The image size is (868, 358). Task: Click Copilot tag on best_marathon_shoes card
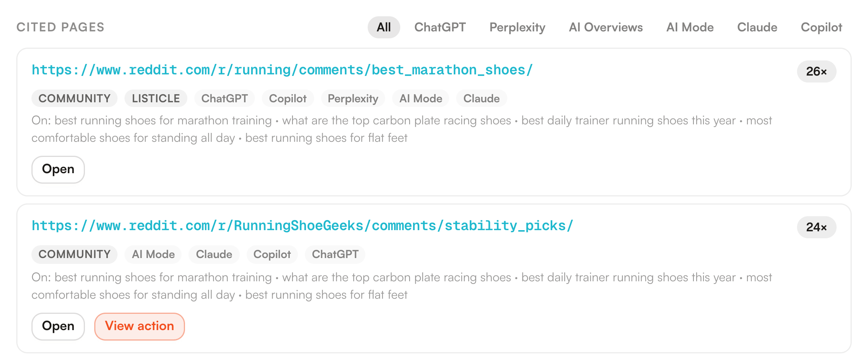(288, 98)
